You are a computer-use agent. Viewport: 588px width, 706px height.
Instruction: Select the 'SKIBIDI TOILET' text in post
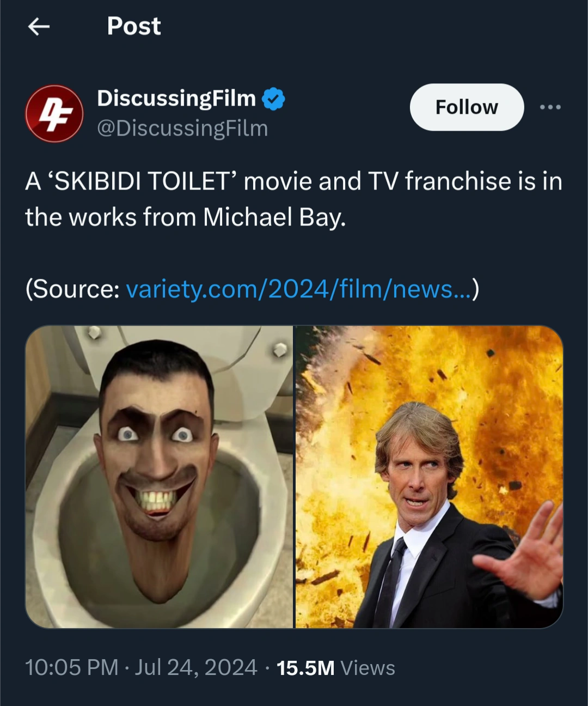coord(142,181)
